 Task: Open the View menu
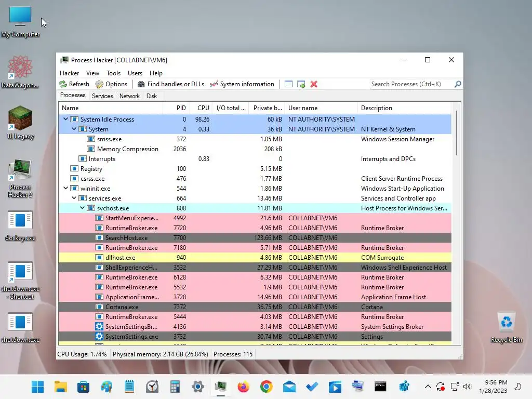92,73
